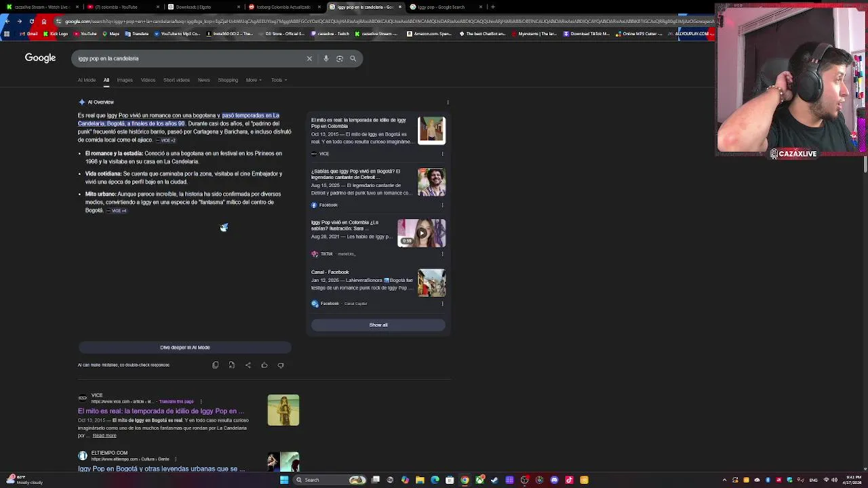Viewport: 868px width, 488px height.
Task: Open Google Lens image search icon
Action: point(340,58)
